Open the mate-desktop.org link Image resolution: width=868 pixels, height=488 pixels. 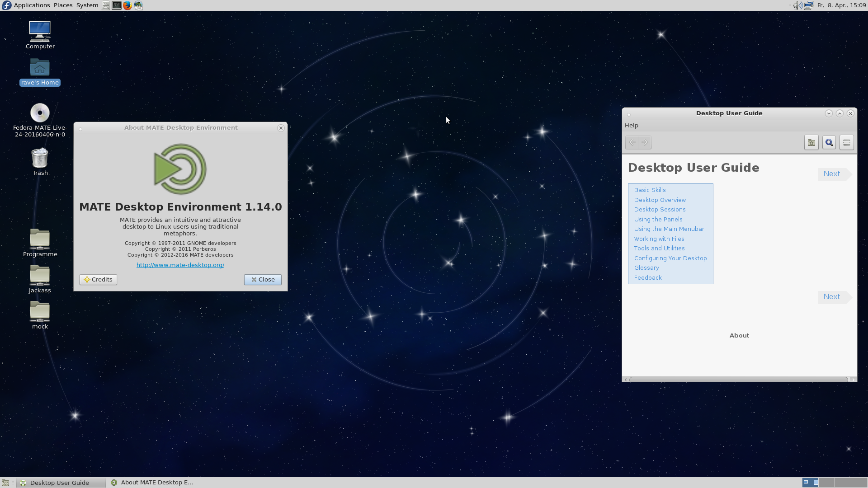coord(180,265)
